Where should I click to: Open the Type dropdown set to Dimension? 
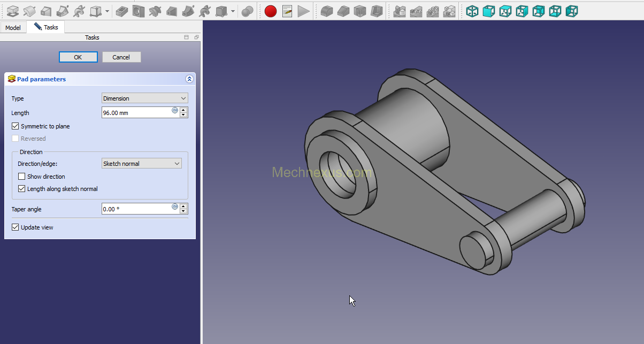point(144,98)
